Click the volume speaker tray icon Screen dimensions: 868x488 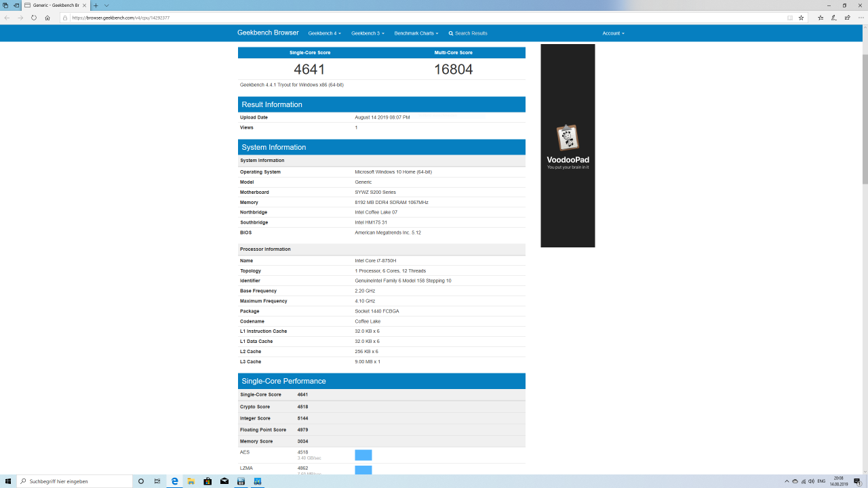(x=812, y=481)
